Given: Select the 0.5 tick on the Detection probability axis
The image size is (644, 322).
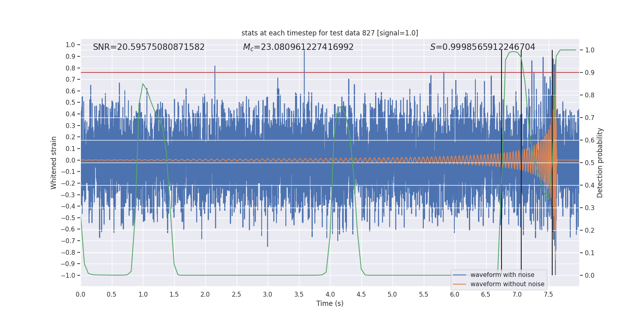Looking at the screenshot, I should click(x=590, y=163).
